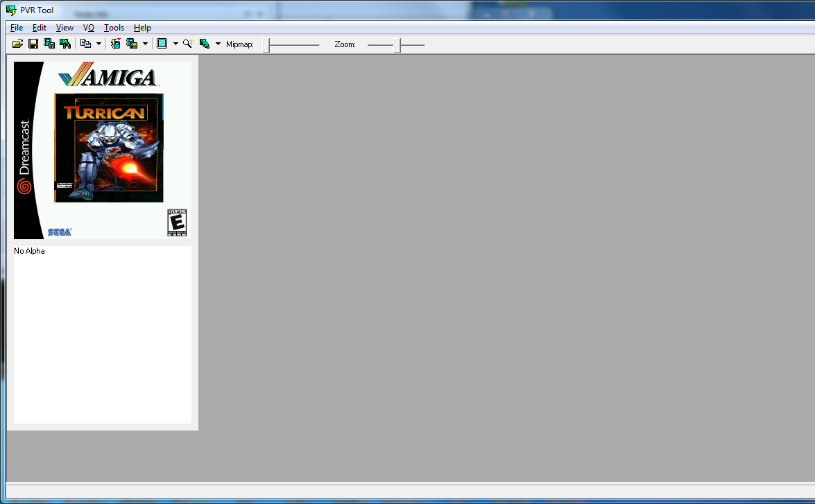Screen dimensions: 815x504
Task: Expand the dropdown arrow beside the Copy icon
Action: (x=98, y=44)
